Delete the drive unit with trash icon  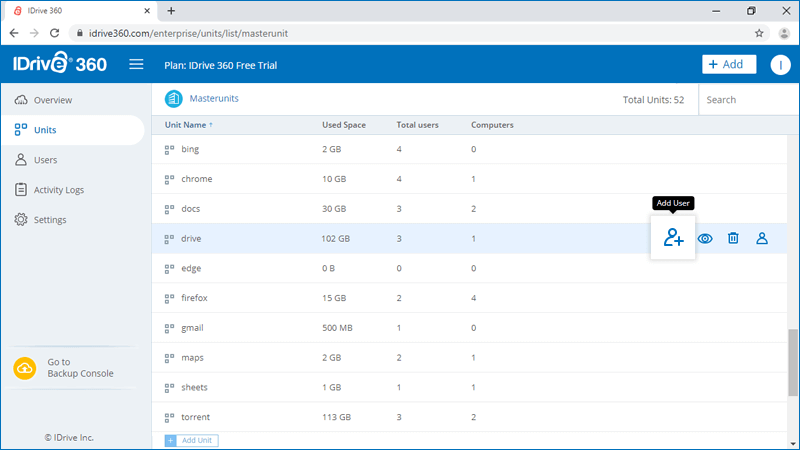733,238
